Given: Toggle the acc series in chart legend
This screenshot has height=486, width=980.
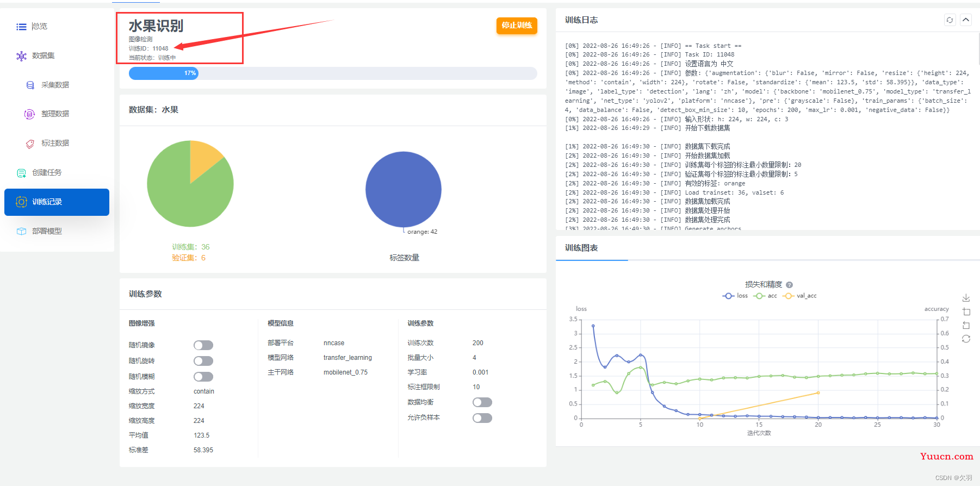Looking at the screenshot, I should (765, 296).
